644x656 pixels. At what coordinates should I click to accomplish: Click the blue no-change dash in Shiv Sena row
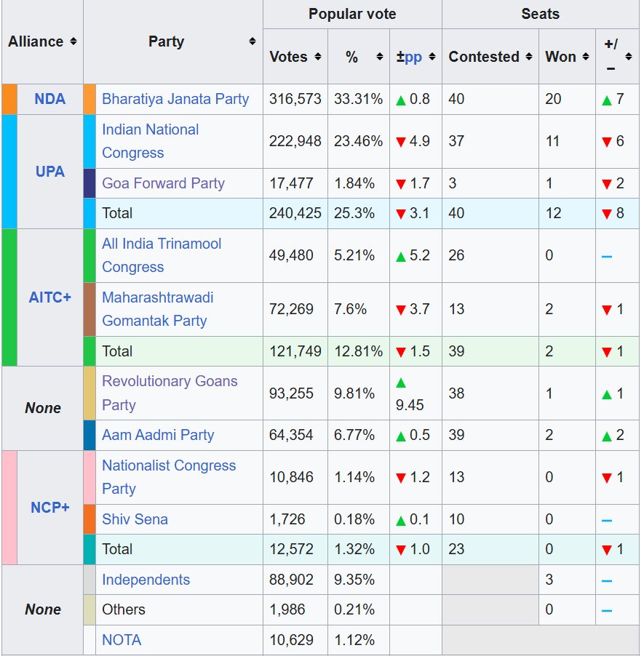point(607,521)
